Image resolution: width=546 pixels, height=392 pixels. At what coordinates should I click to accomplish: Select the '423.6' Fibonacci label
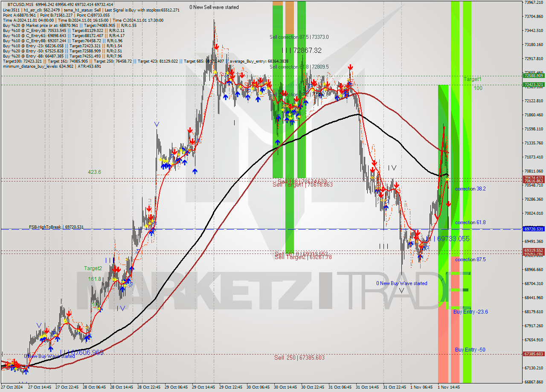click(94, 172)
